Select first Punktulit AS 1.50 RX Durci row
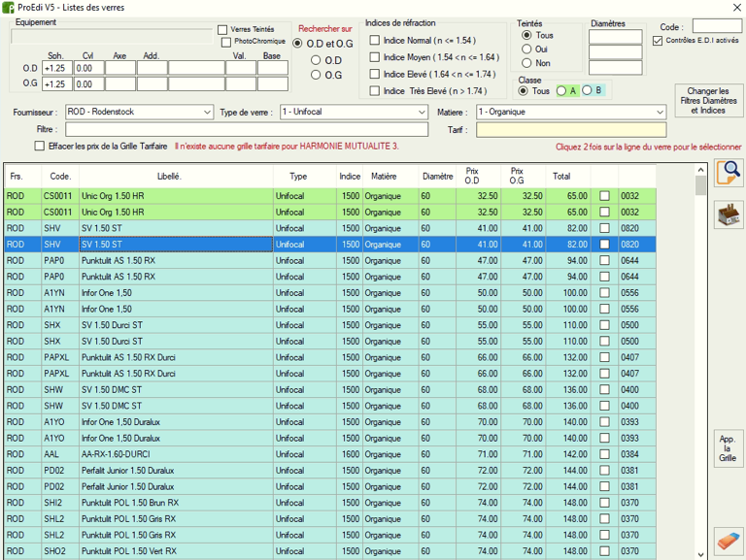Image resolution: width=746 pixels, height=560 pixels. [329, 357]
